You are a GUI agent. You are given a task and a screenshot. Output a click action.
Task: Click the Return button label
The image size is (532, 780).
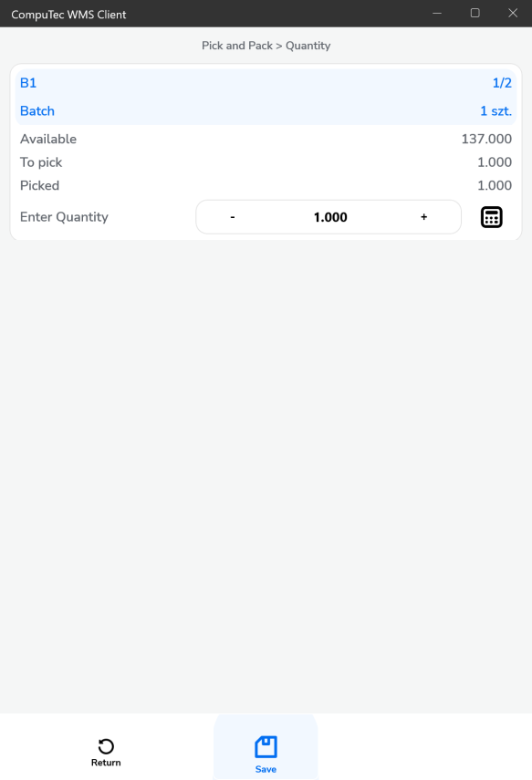pos(106,763)
